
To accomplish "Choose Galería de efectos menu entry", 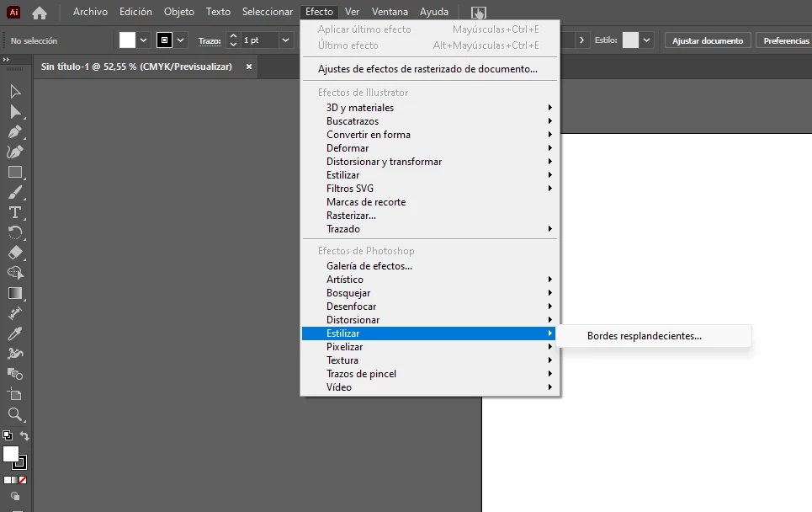I will click(x=431, y=266).
